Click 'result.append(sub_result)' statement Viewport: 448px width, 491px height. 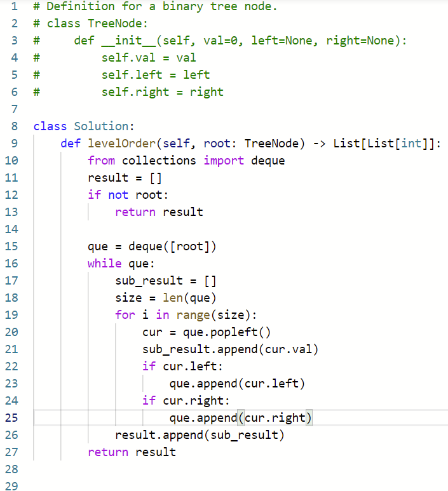200,435
